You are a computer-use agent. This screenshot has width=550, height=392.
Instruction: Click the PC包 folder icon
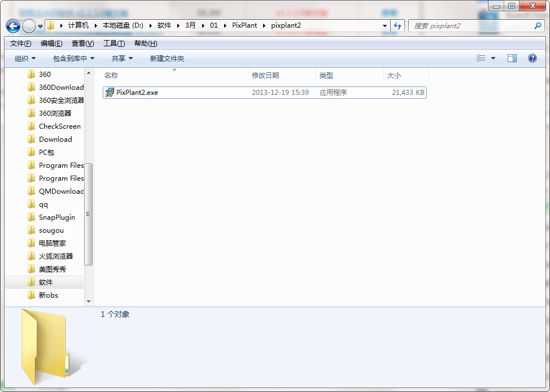31,152
